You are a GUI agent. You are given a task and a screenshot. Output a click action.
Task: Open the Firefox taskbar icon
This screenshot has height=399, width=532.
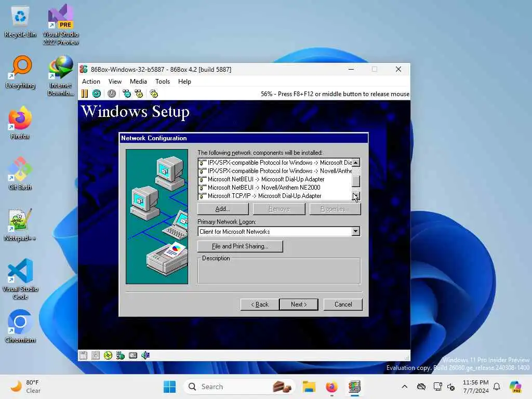331,387
